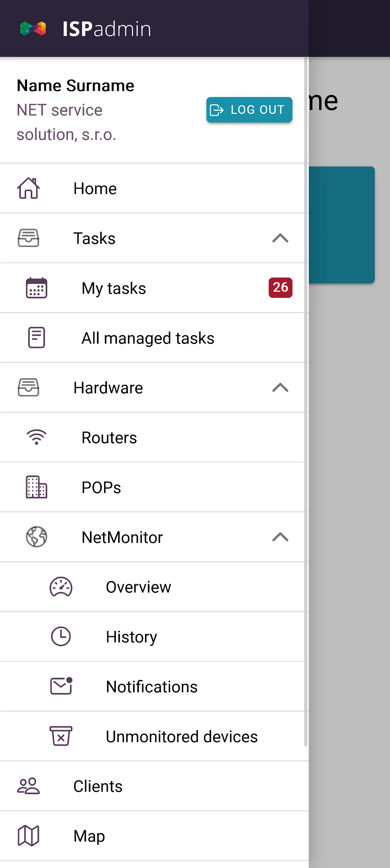This screenshot has height=868, width=390.
Task: Collapse the Tasks section chevron
Action: coord(280,238)
